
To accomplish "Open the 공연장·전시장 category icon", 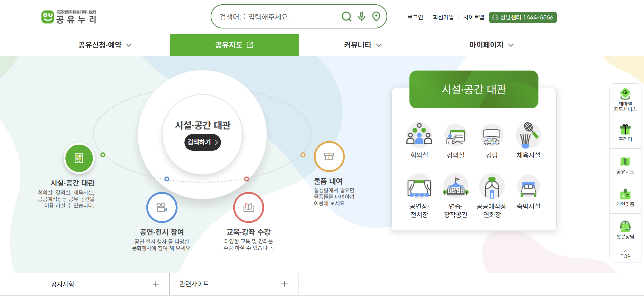I will (x=419, y=187).
